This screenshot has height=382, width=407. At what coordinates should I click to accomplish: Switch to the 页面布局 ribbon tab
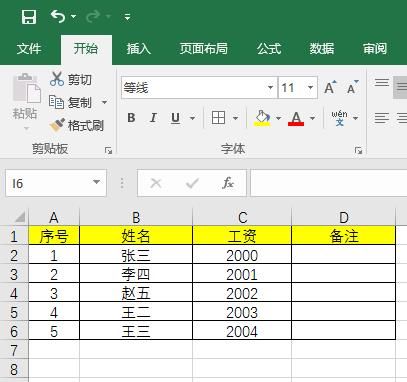pyautogui.click(x=204, y=49)
